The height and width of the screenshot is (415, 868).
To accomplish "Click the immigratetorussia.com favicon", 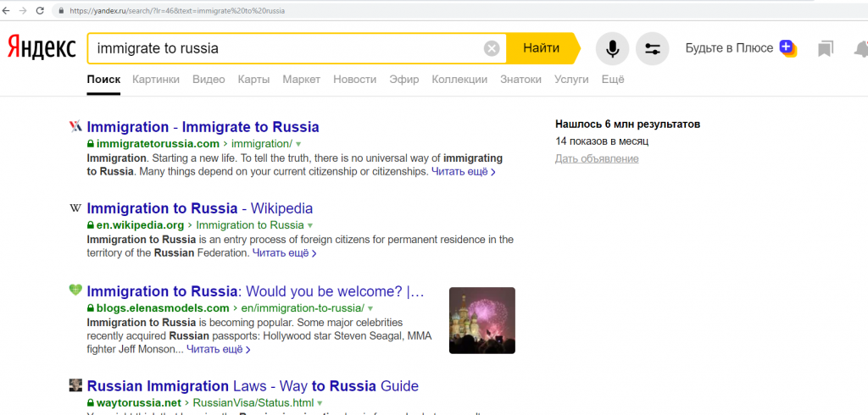I will pos(75,126).
